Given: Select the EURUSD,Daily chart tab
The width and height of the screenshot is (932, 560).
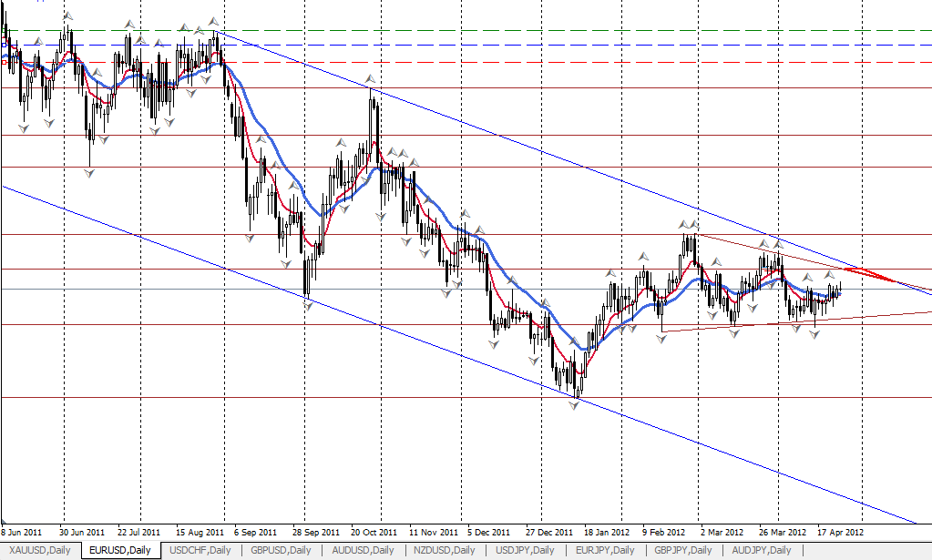Looking at the screenshot, I should tap(120, 551).
